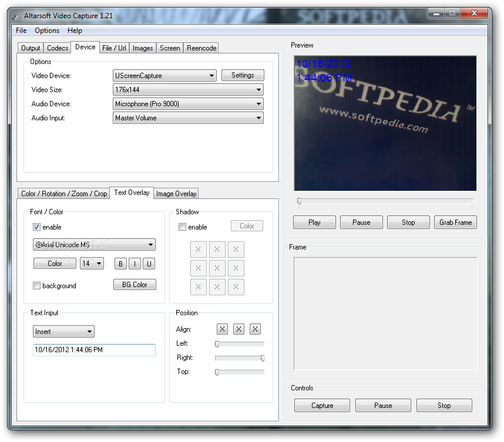
Task: Switch to the Reencode tab
Action: click(x=201, y=48)
